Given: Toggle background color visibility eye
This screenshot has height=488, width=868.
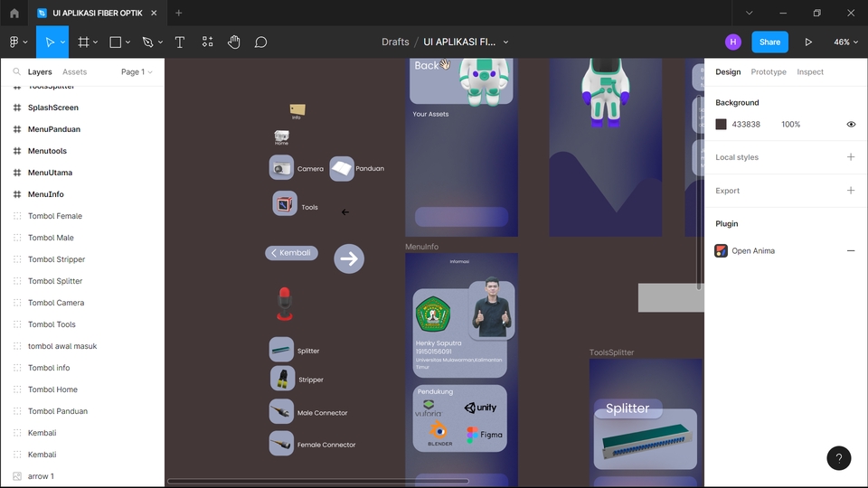Looking at the screenshot, I should (851, 125).
